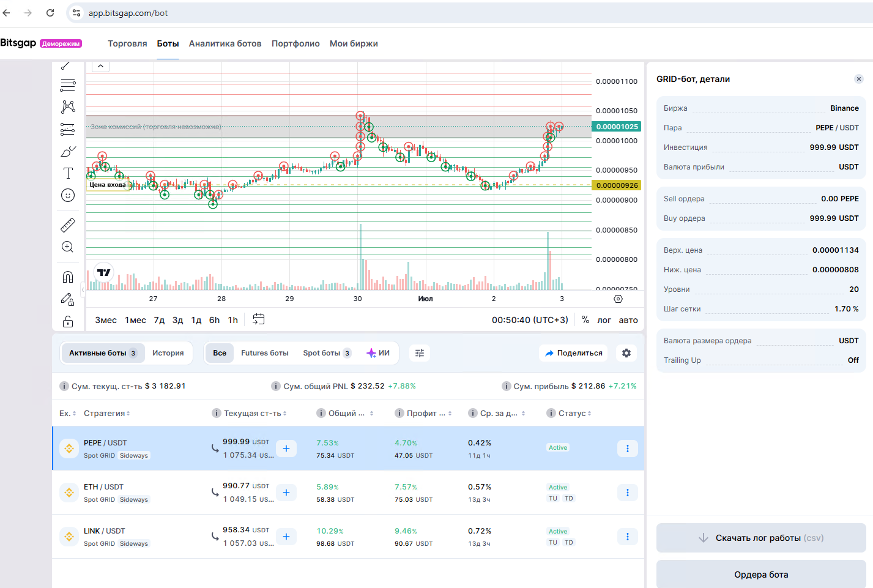Click the site info icon in address bar
The image size is (873, 588).
tap(76, 13)
